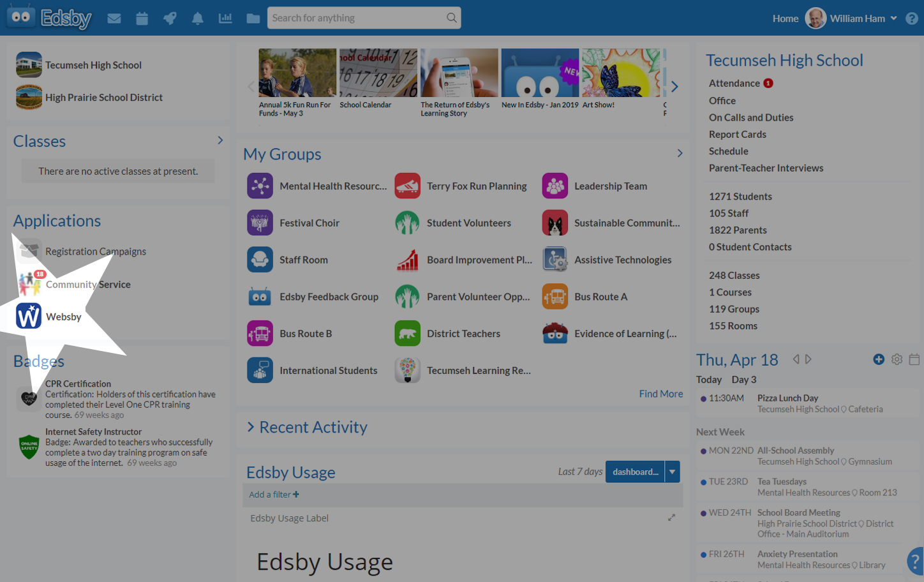The width and height of the screenshot is (924, 582).
Task: Click the rocket launch icon
Action: pos(170,19)
